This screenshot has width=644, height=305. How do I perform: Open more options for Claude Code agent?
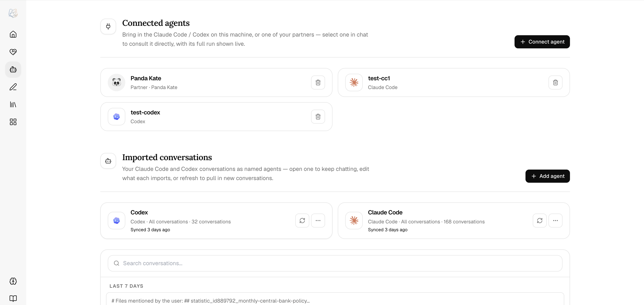[556, 221]
